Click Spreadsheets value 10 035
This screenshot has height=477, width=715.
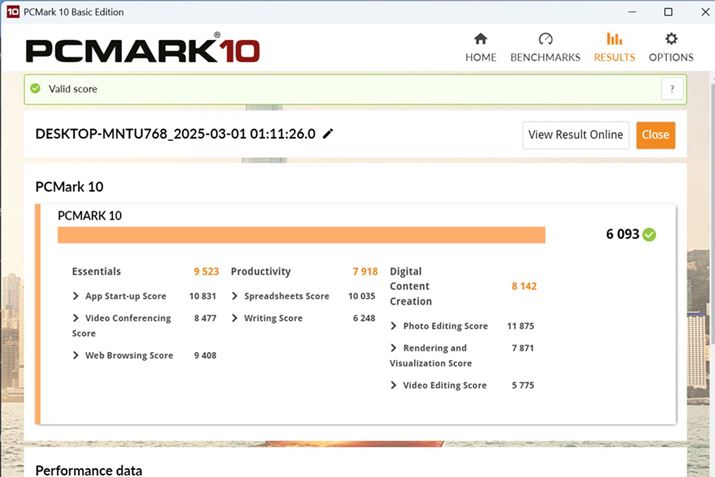pos(362,296)
